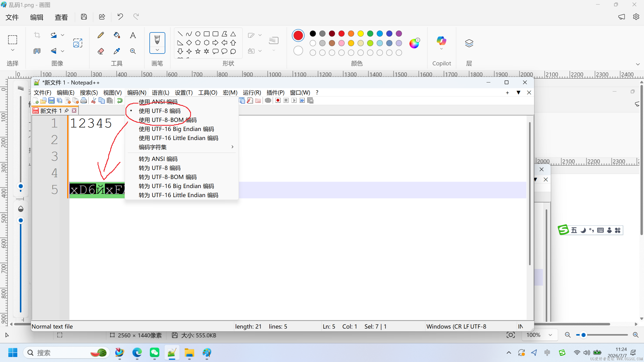Select the Pencil tool in Paint
This screenshot has width=644, height=362.
tap(101, 35)
